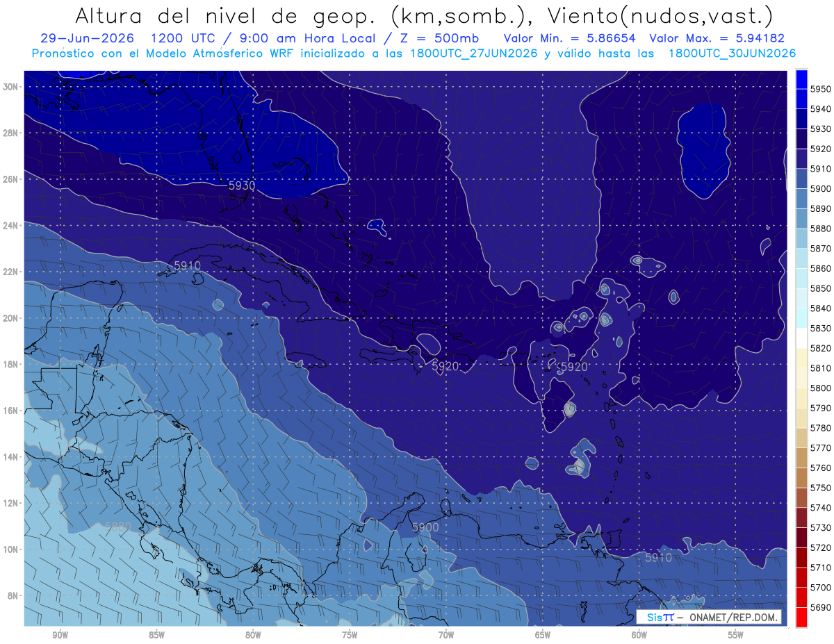The width and height of the screenshot is (834, 644).
Task: Select the 'Valor Min. = 5.86654' readout
Action: 570,38
